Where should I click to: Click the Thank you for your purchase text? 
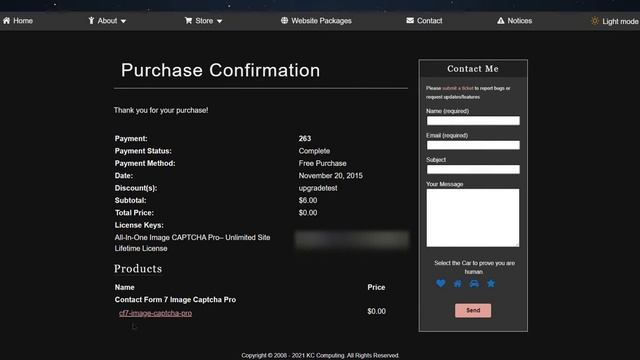(161, 110)
